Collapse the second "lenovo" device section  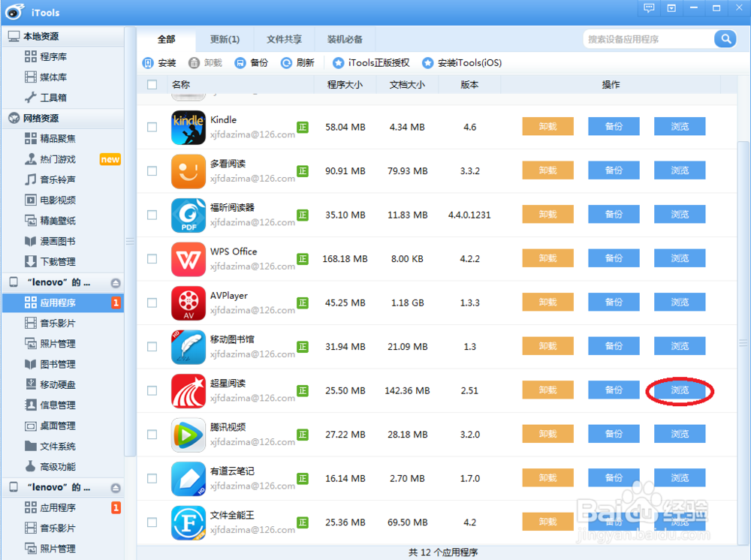pyautogui.click(x=116, y=488)
